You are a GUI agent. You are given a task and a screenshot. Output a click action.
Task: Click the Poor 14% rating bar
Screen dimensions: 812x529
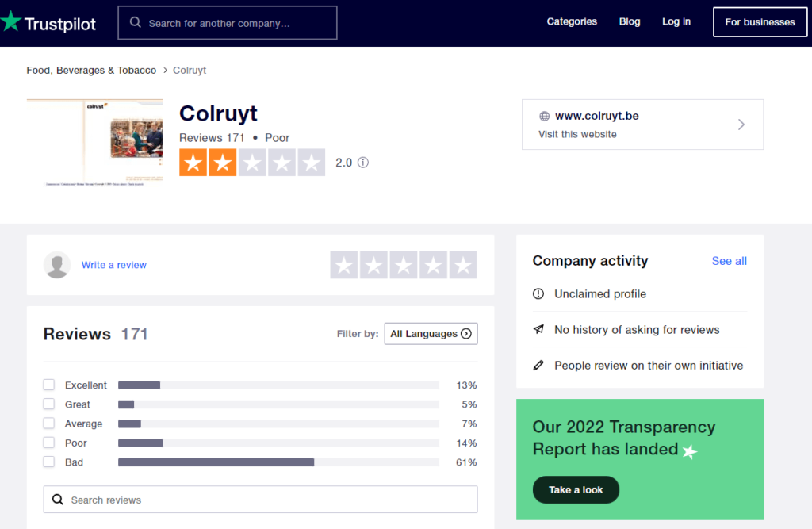point(278,443)
